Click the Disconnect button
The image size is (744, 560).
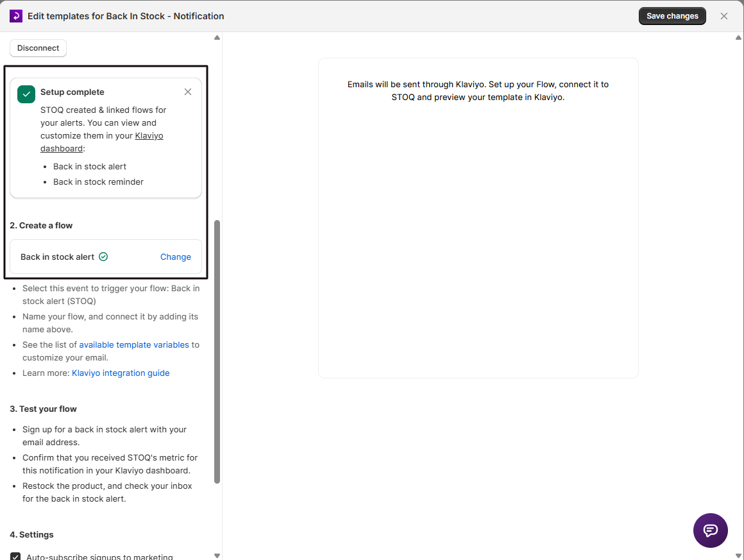point(38,48)
